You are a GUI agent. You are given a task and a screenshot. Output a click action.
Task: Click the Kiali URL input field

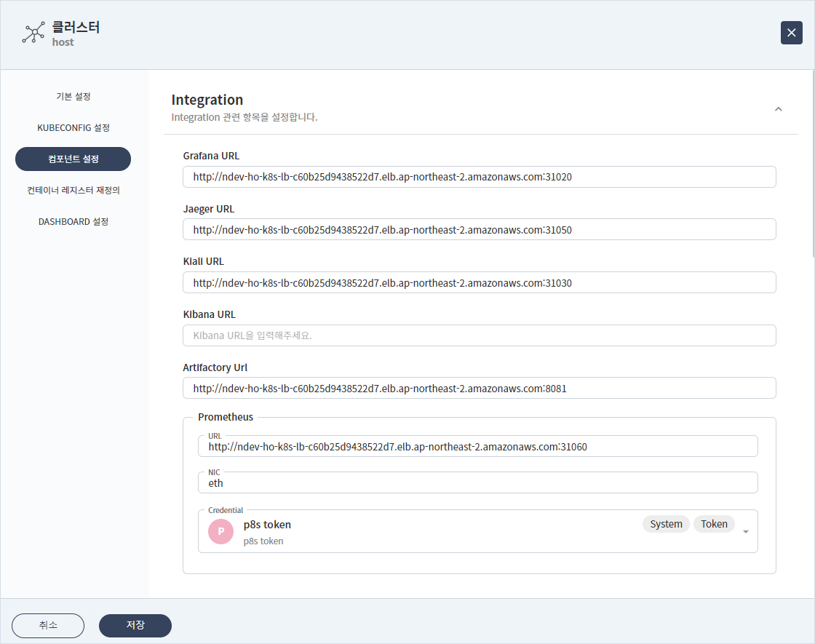tap(480, 283)
